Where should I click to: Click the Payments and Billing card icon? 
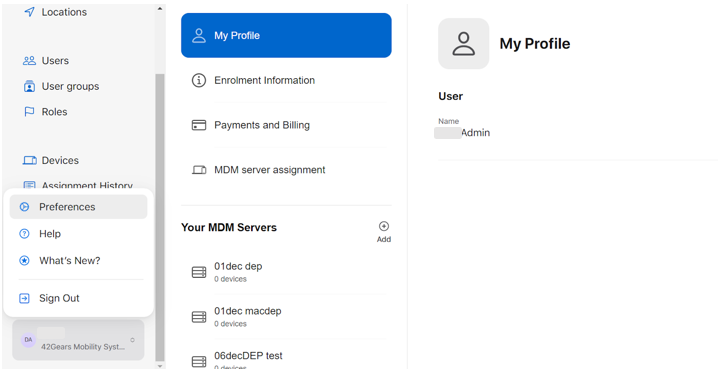199,125
